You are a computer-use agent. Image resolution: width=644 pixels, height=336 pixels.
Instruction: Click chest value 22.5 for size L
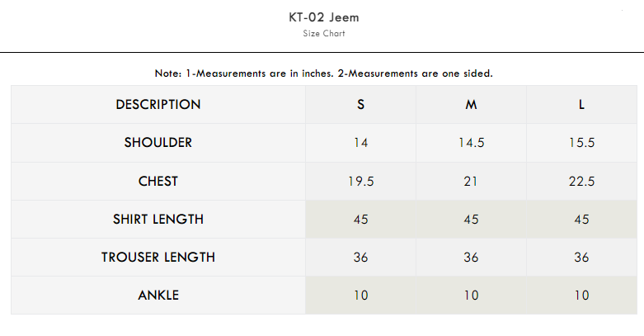581,182
